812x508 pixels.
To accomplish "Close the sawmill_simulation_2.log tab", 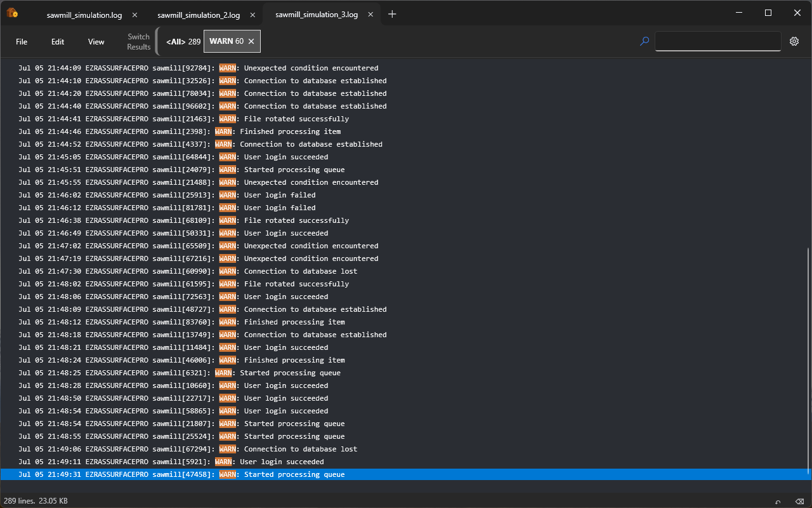I will click(x=252, y=15).
